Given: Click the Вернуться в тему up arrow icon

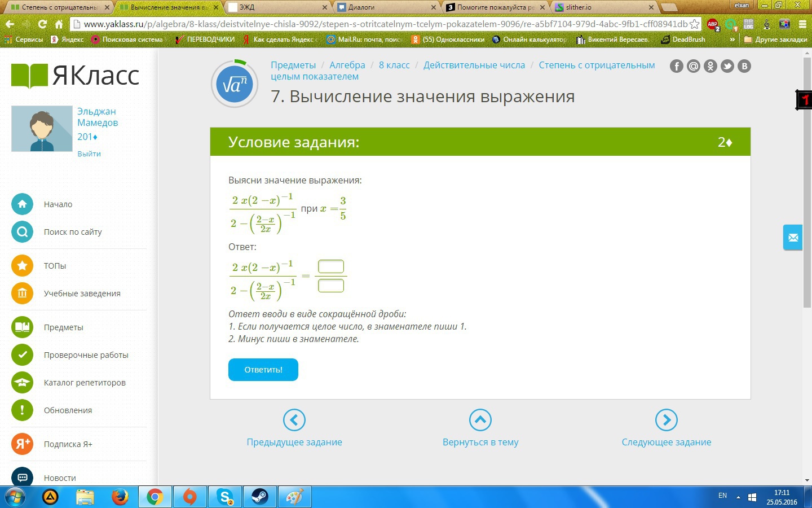Looking at the screenshot, I should tap(480, 420).
